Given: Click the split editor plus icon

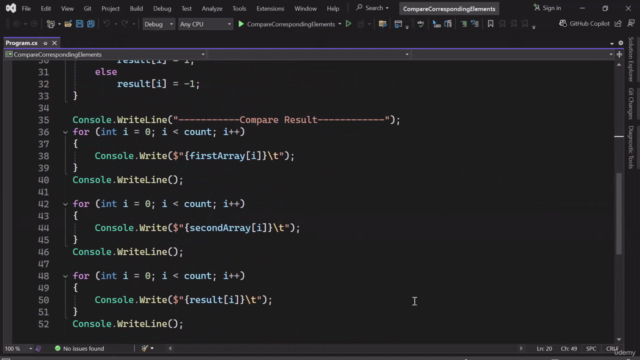Looking at the screenshot, I should click(619, 54).
